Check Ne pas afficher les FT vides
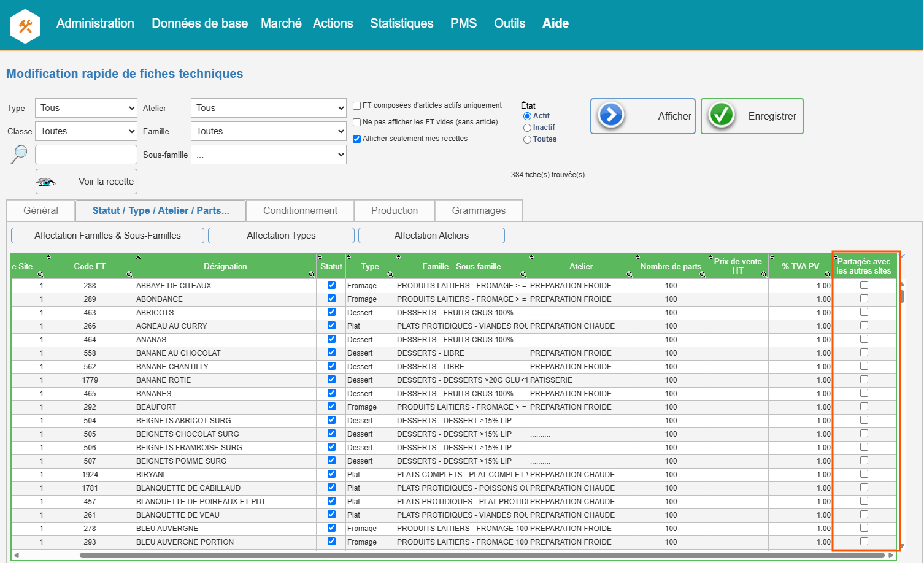This screenshot has height=563, width=924. (356, 122)
